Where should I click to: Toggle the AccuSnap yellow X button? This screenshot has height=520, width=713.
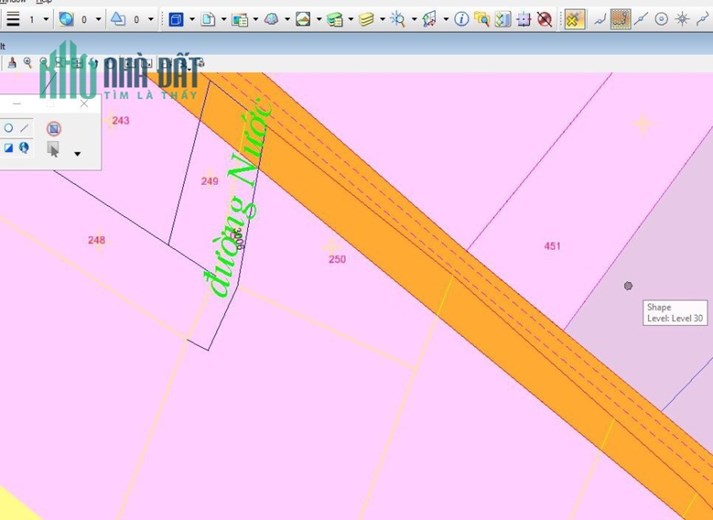coord(574,19)
